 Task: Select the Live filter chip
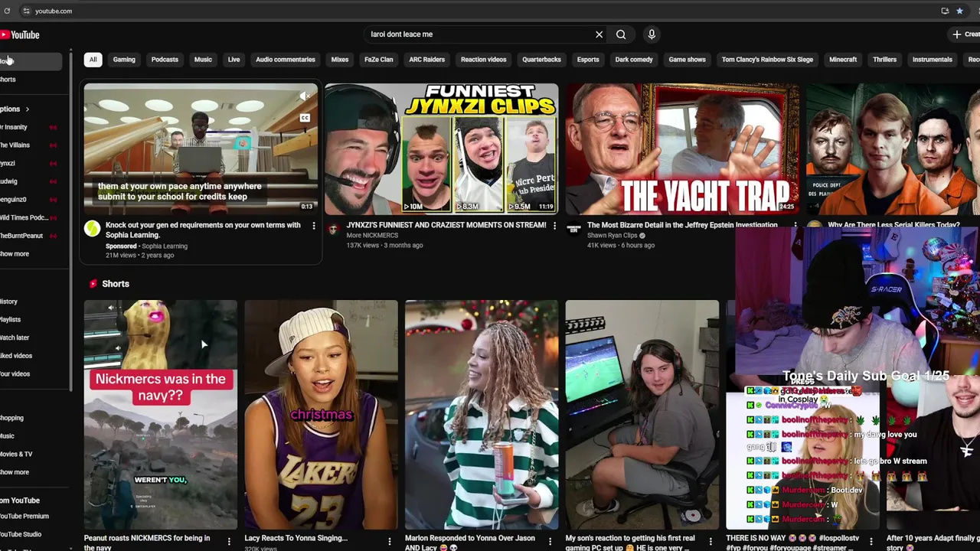234,60
